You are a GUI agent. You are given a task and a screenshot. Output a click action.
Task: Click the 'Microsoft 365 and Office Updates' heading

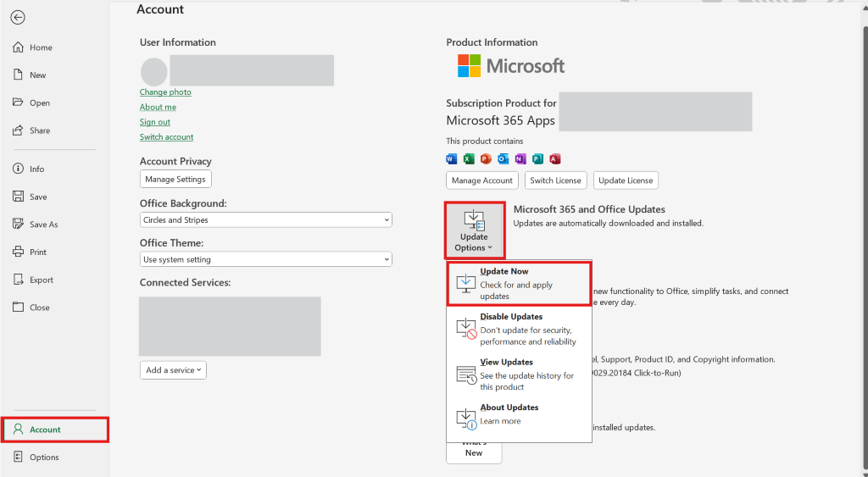pyautogui.click(x=589, y=209)
